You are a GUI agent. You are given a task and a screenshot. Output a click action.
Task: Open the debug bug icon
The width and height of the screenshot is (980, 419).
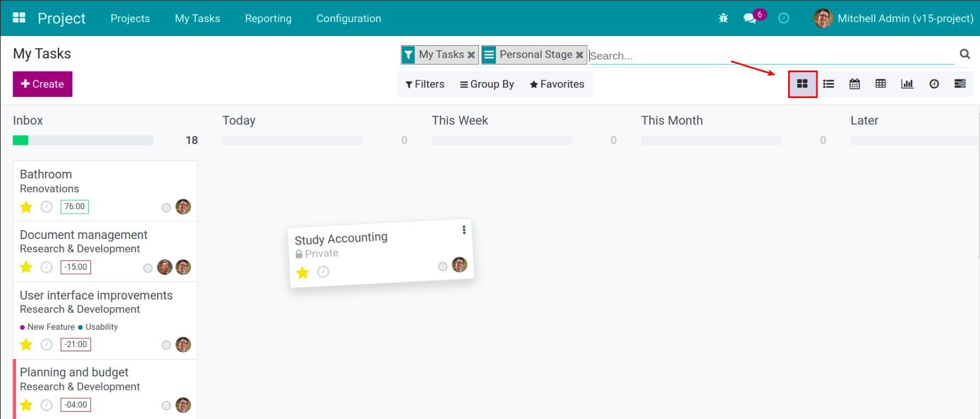[724, 18]
